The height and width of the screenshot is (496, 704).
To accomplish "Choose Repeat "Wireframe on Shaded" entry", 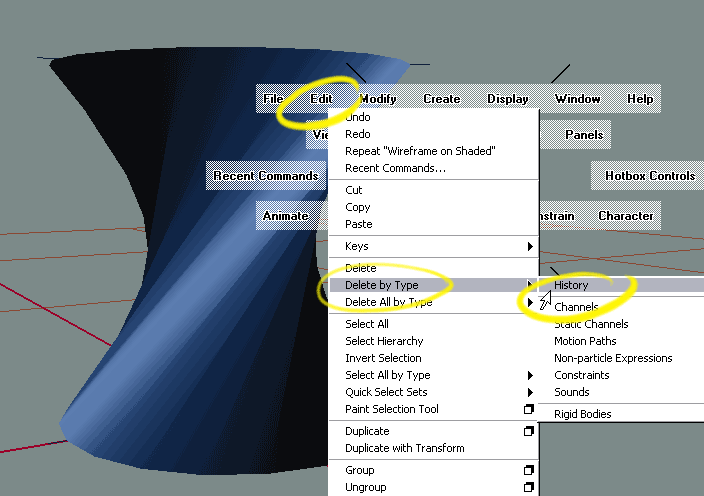I will click(x=420, y=151).
